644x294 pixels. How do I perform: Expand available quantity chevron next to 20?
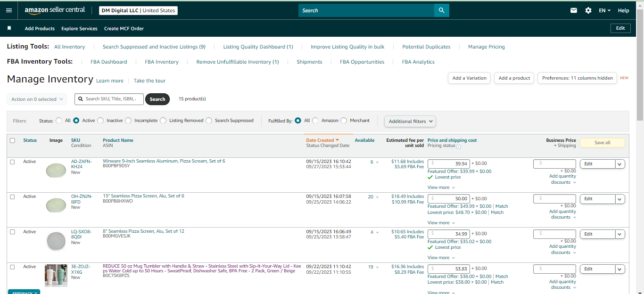[377, 197]
